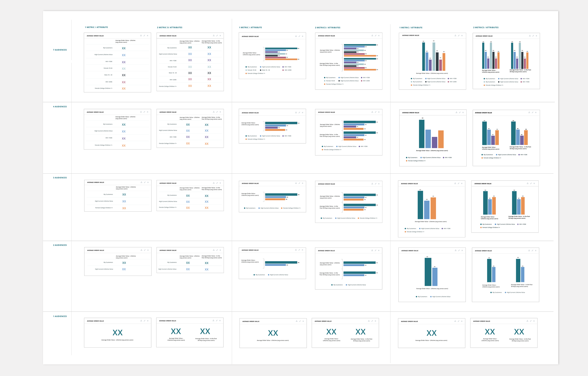The image size is (588, 376).
Task: Download the 4-audience two-metric column chart card
Action: (529, 112)
